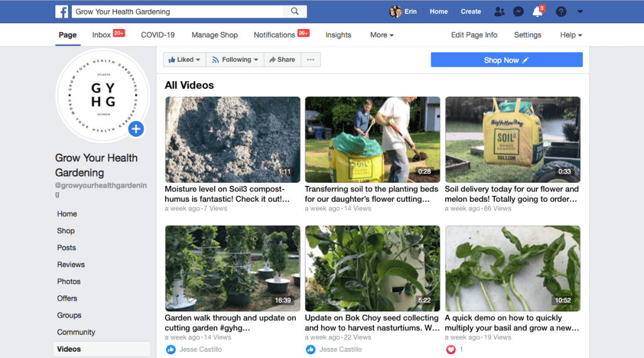Image resolution: width=644 pixels, height=358 pixels.
Task: Open the Liked dropdown
Action: click(184, 60)
